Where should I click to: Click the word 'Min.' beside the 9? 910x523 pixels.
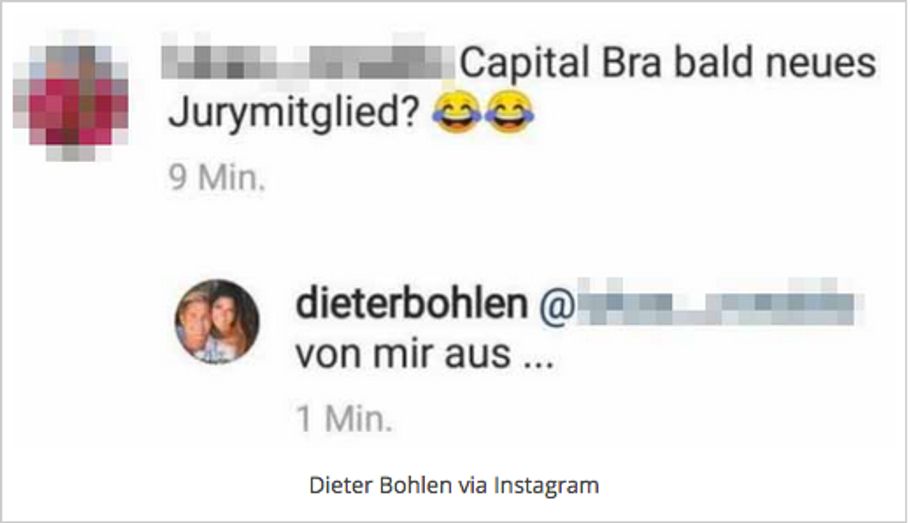(232, 177)
